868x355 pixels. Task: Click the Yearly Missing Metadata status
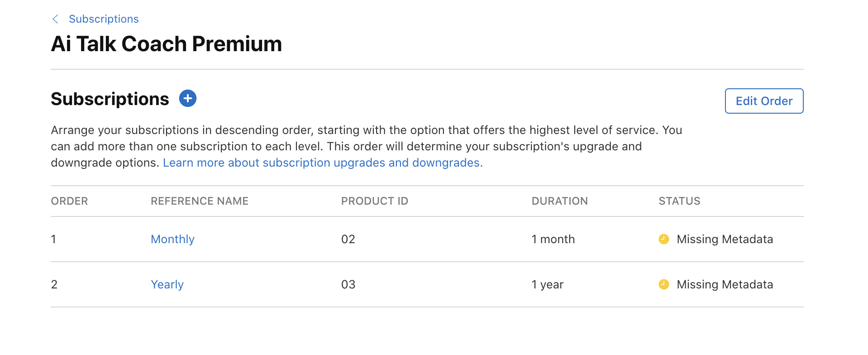click(724, 284)
